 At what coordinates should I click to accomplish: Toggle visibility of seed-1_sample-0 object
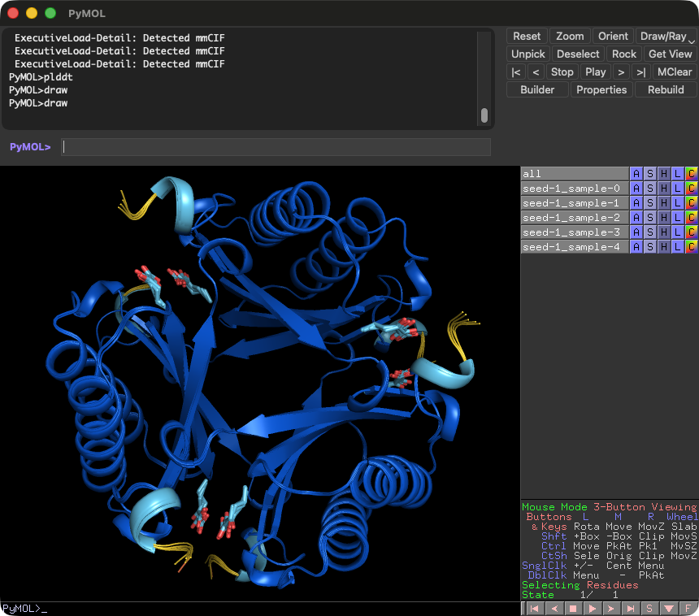click(575, 189)
